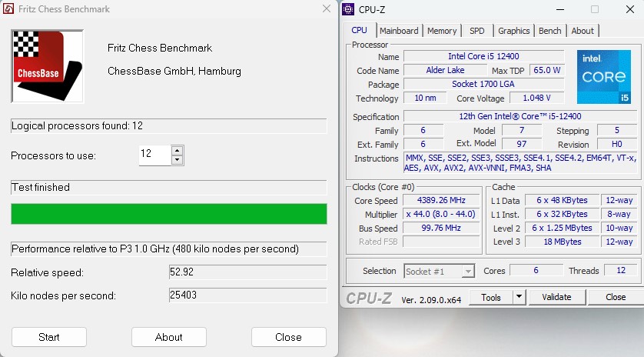Click the processor name Intel Core i5 12400
The image size is (644, 357).
[484, 56]
